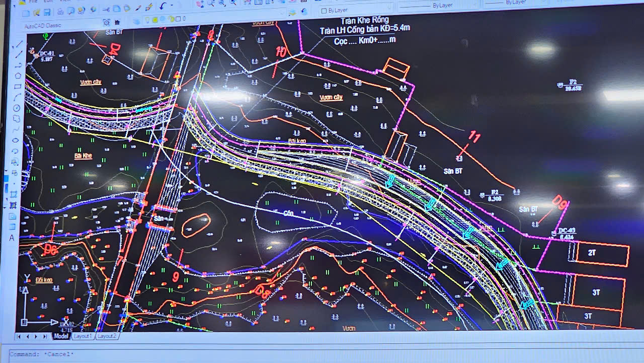Switch to the Layout1 tab
644x363 pixels.
click(x=83, y=336)
